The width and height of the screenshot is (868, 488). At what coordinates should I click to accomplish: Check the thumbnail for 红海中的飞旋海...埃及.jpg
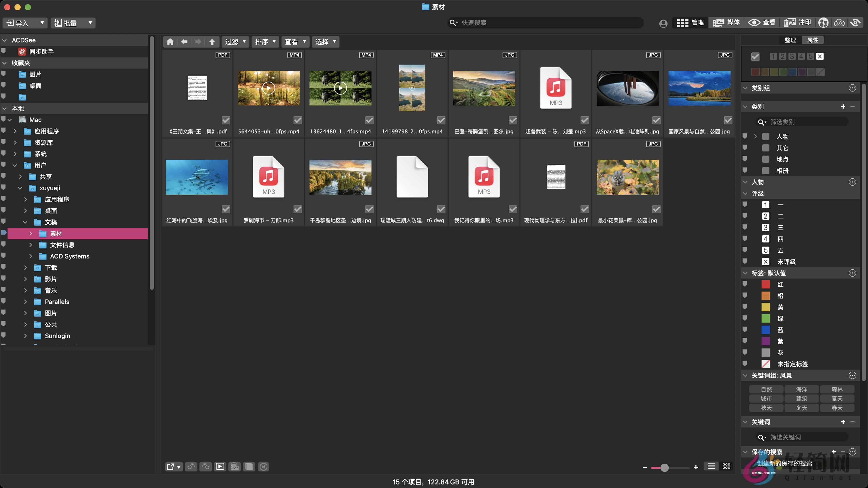click(x=226, y=209)
